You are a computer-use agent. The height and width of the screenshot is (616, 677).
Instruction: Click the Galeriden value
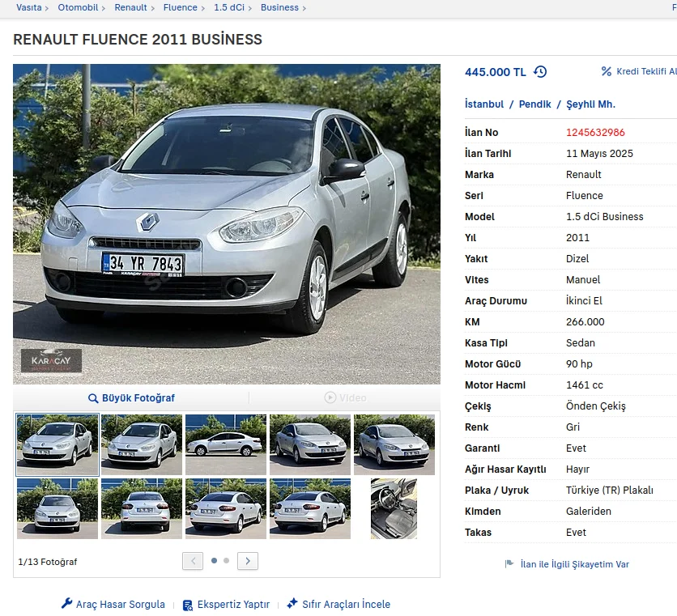pyautogui.click(x=589, y=512)
